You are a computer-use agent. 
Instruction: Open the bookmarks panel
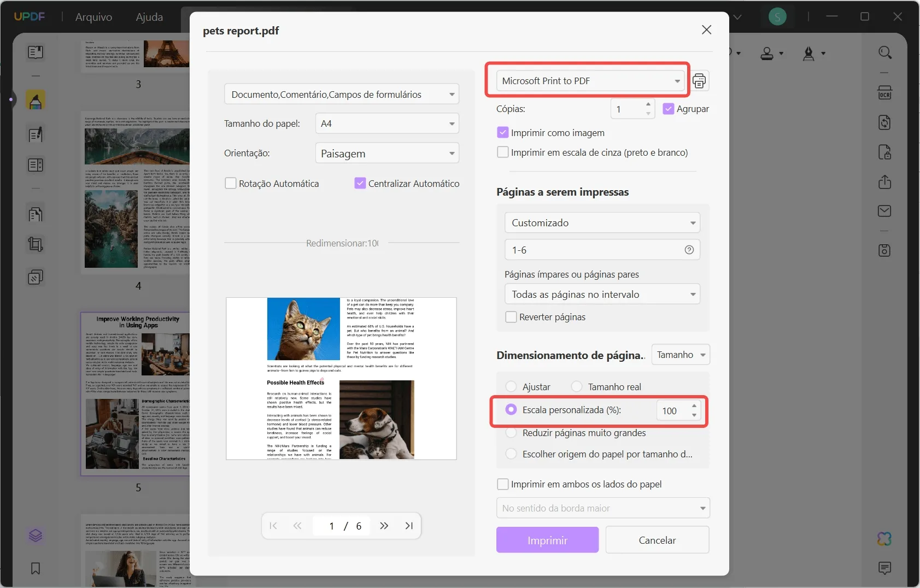coord(36,568)
